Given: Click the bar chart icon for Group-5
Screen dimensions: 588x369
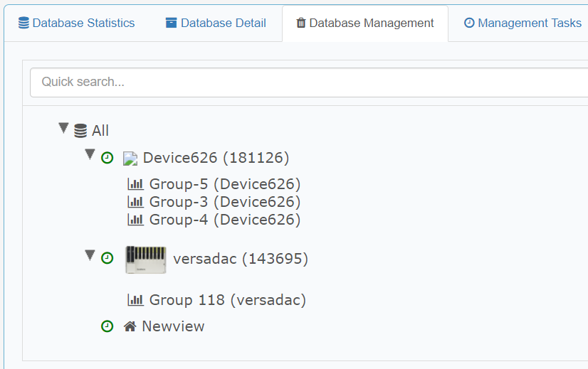Looking at the screenshot, I should [x=135, y=184].
